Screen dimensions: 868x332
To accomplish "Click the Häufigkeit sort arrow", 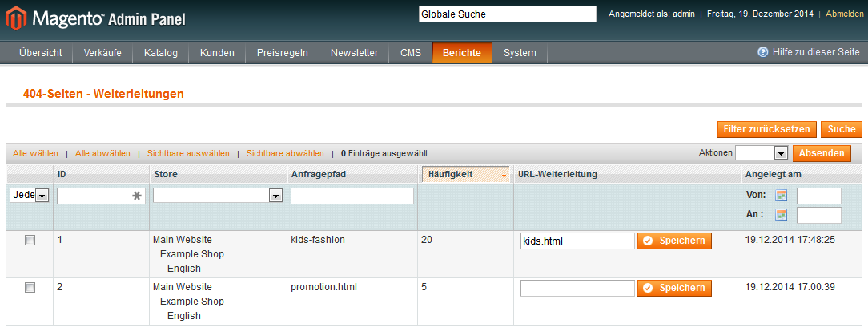I will 504,174.
